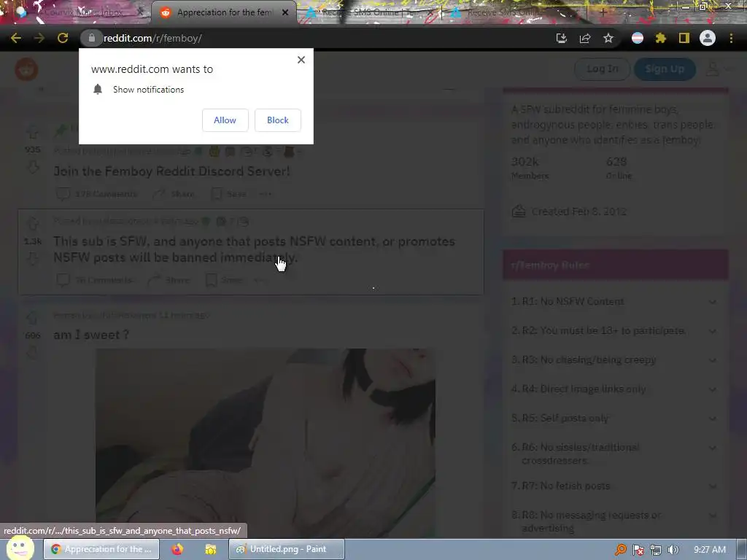Upvote the Join the Femboy Reddit Discord post

pyautogui.click(x=32, y=132)
